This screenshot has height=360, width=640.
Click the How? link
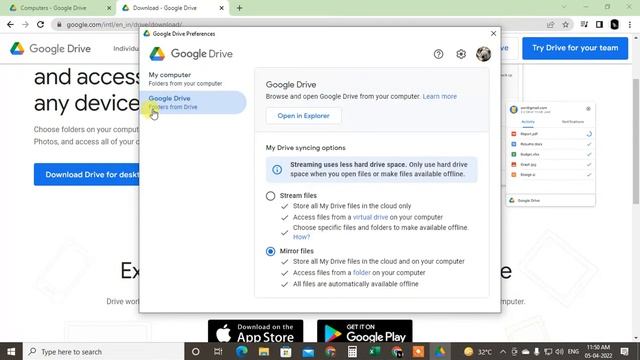tap(301, 237)
